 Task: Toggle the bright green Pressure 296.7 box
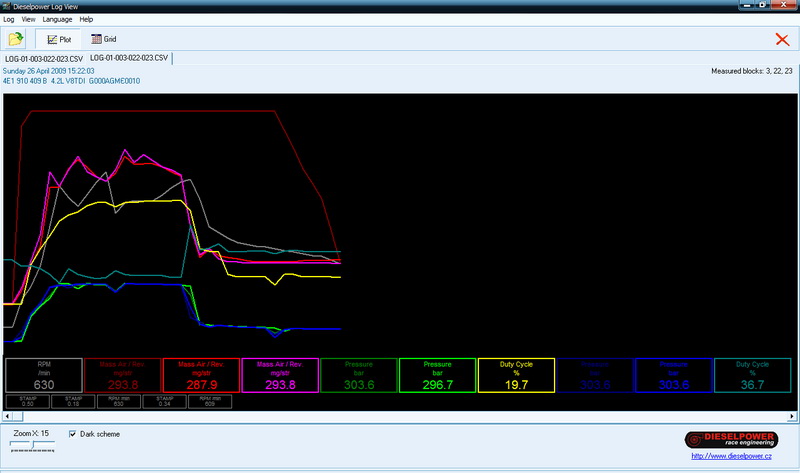(x=437, y=375)
